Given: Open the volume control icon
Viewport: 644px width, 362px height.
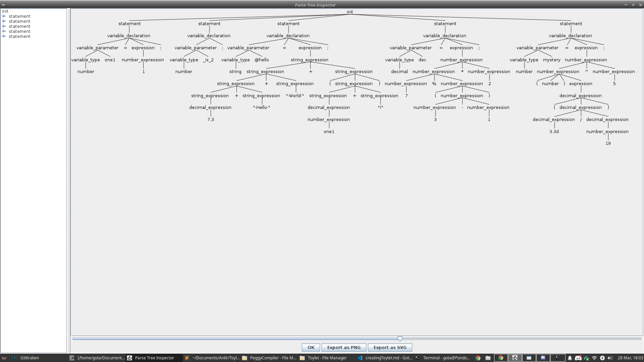Looking at the screenshot, I should (610, 358).
